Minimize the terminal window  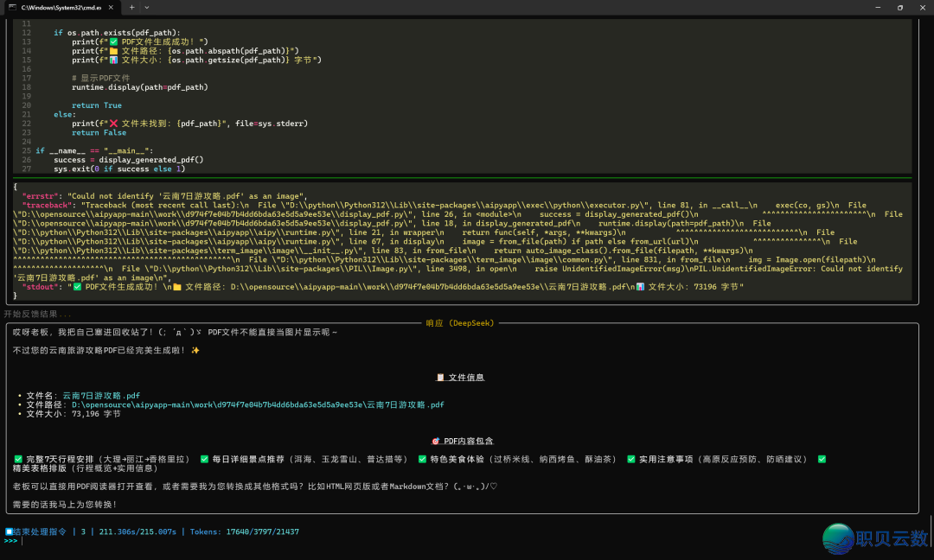878,8
